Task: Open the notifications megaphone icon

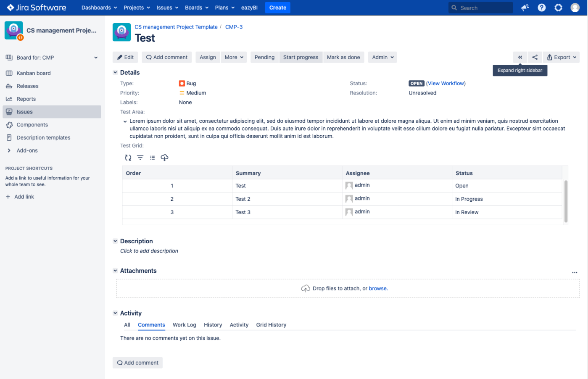Action: point(525,8)
